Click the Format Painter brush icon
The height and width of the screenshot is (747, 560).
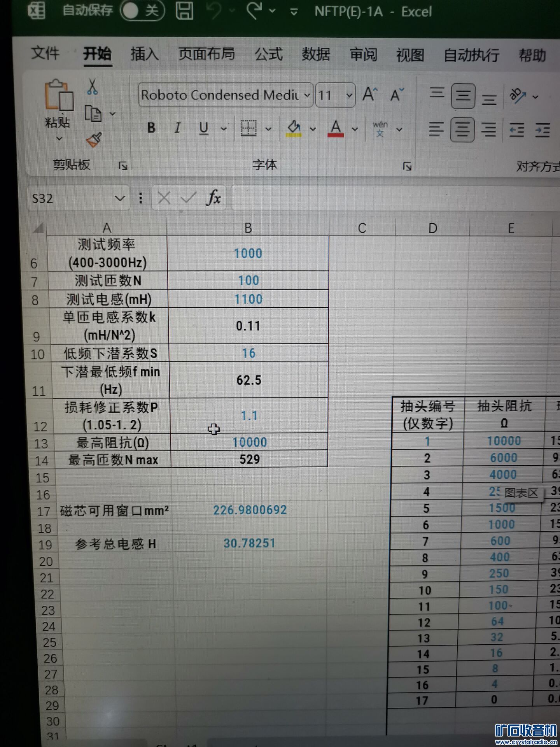coord(93,140)
